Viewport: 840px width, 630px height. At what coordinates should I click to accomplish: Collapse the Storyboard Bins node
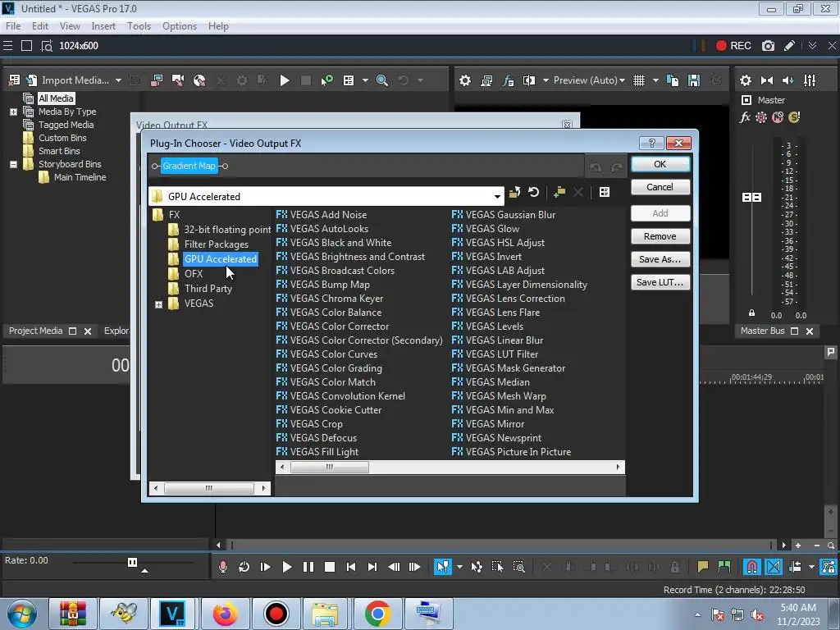[x=13, y=164]
